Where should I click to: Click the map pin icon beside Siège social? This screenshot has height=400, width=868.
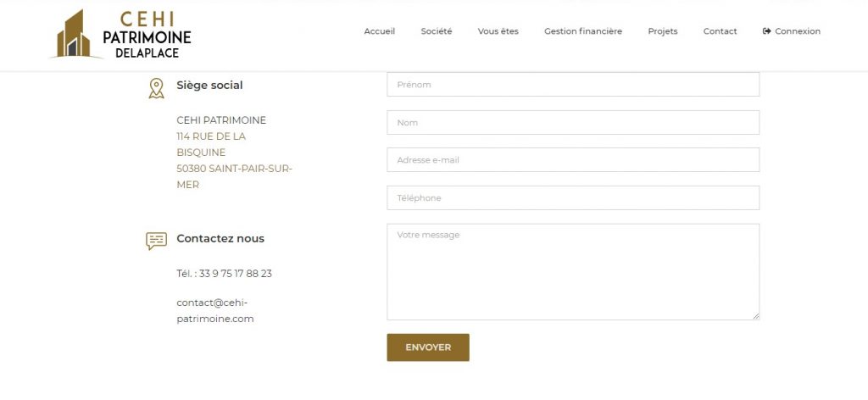coord(156,88)
